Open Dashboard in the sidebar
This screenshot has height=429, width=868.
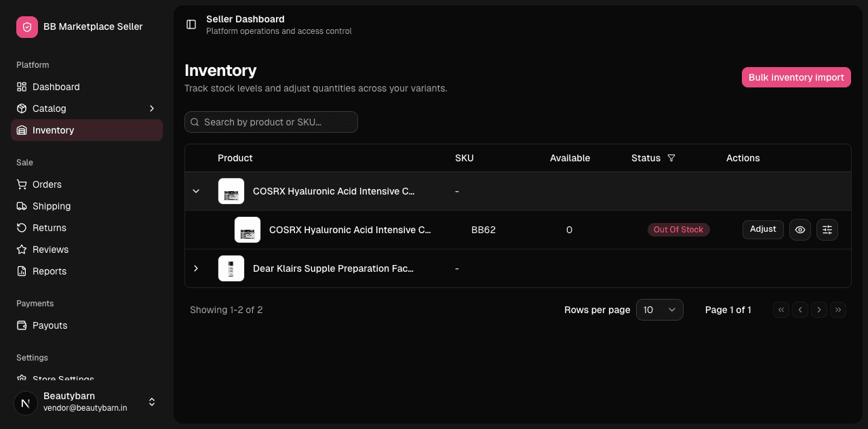87,87
